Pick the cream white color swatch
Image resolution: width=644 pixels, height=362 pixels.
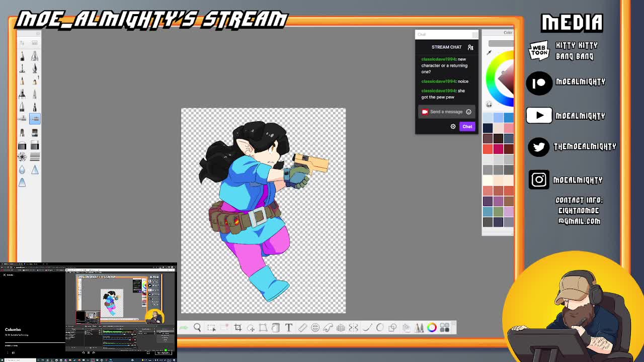tap(488, 180)
